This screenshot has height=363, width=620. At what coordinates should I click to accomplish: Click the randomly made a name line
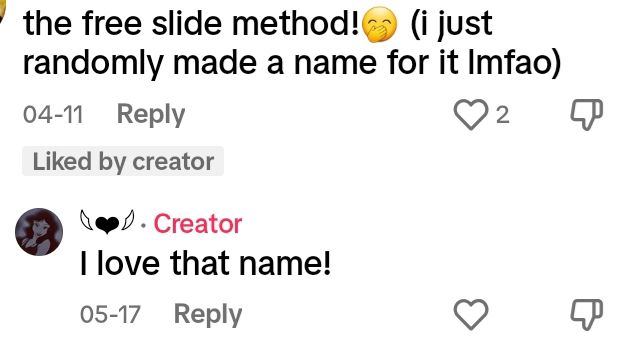tap(292, 63)
